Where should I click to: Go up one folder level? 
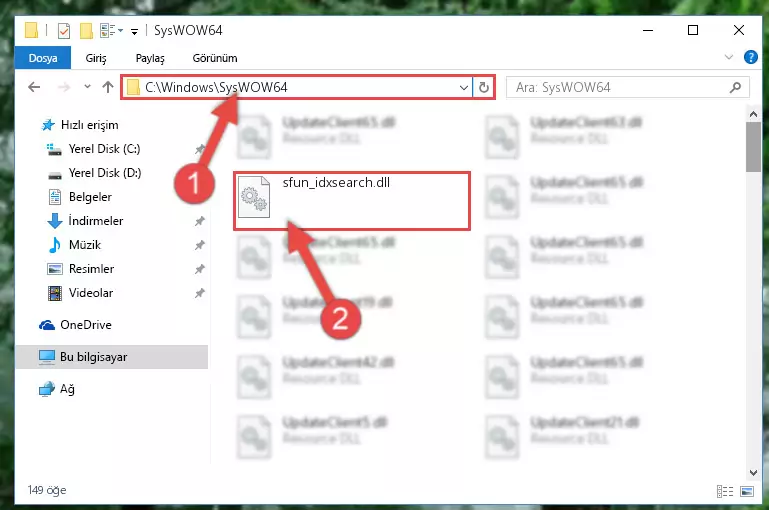point(108,87)
